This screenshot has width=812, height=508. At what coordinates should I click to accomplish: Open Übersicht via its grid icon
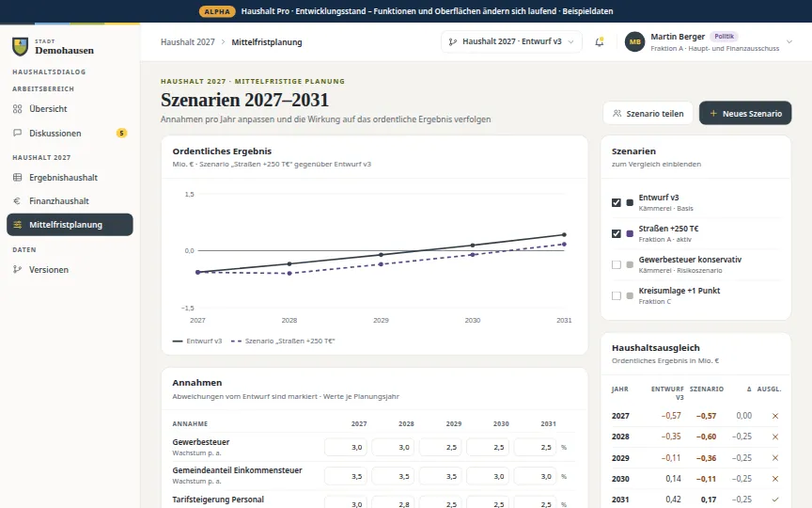[18, 109]
